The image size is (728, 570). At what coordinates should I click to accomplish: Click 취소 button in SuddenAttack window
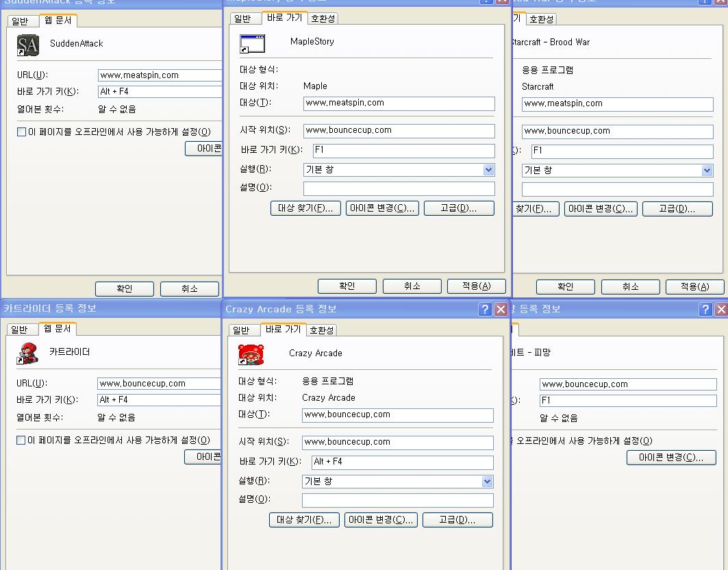190,288
